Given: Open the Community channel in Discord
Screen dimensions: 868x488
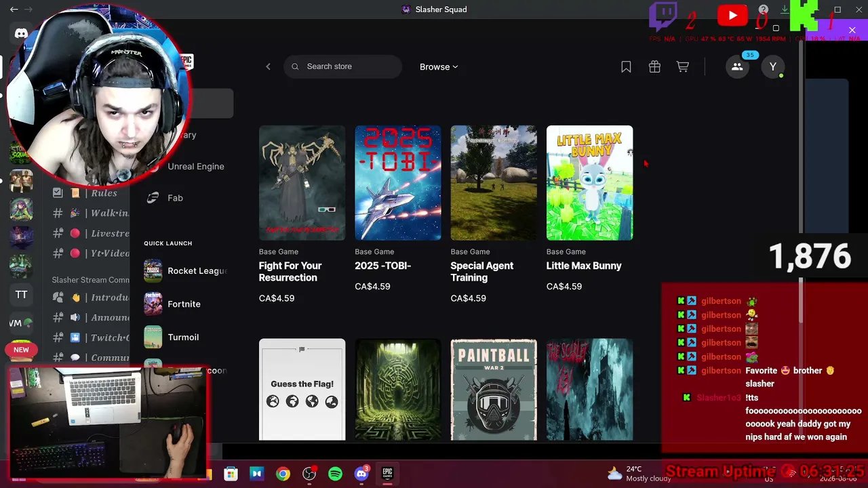Looking at the screenshot, I should click(x=91, y=357).
